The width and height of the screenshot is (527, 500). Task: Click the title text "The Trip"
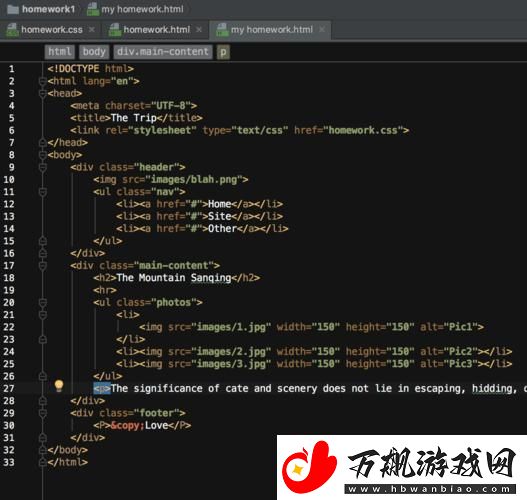pos(133,118)
